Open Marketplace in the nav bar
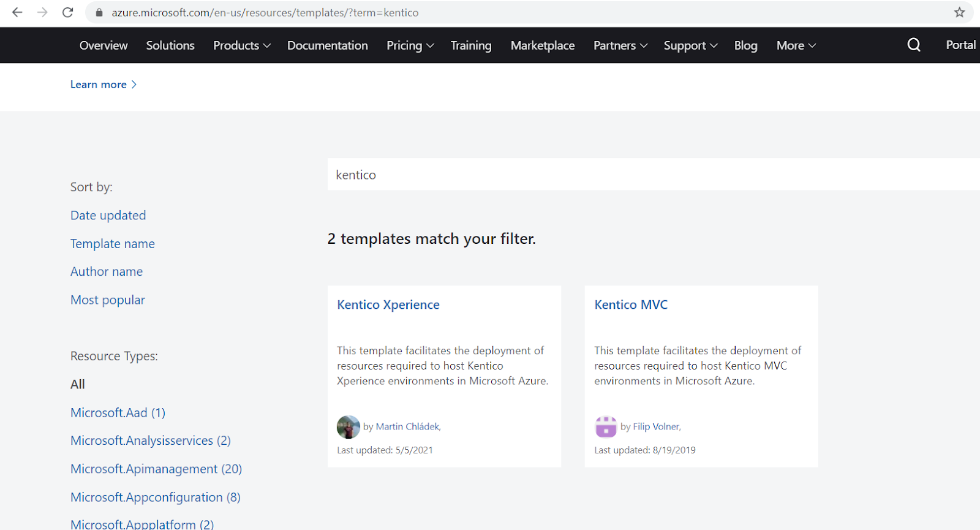 coord(543,45)
